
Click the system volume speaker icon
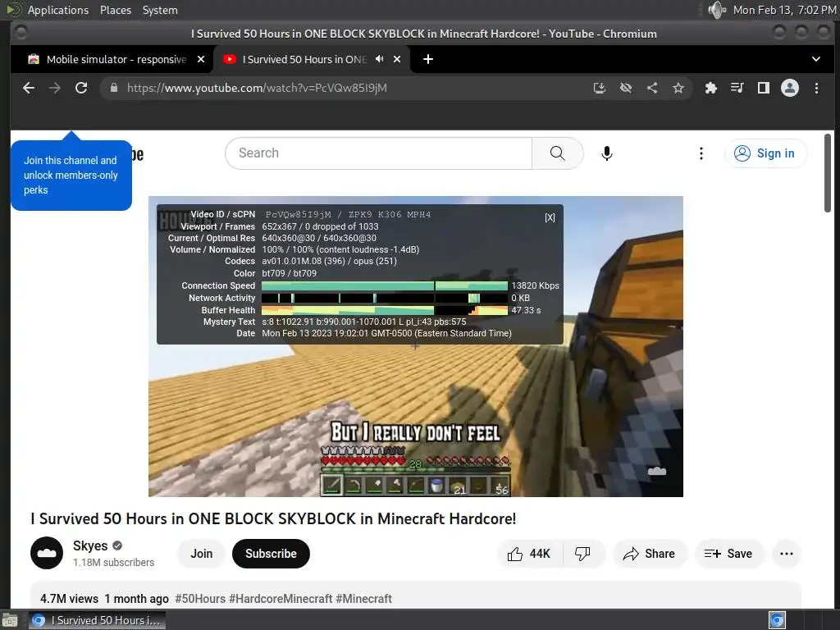point(716,10)
